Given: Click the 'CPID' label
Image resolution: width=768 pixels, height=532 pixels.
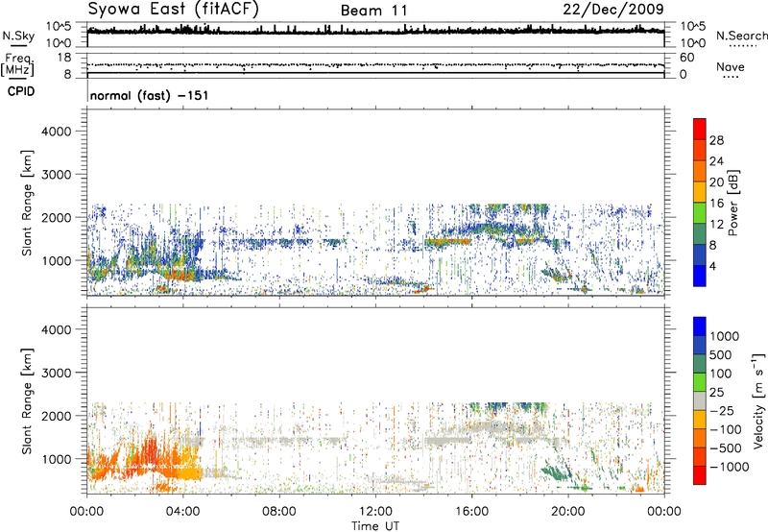Looking at the screenshot, I should coord(21,91).
